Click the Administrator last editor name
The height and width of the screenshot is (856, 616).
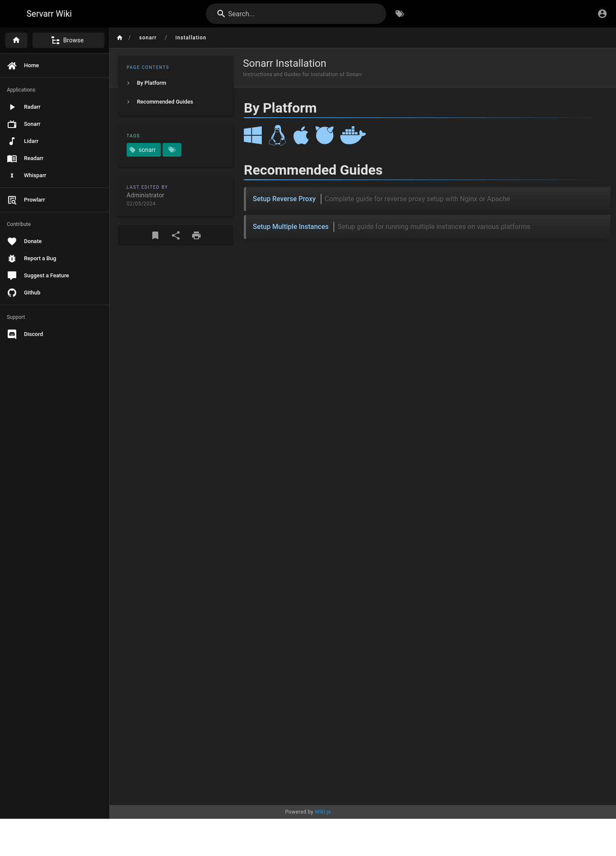(145, 195)
